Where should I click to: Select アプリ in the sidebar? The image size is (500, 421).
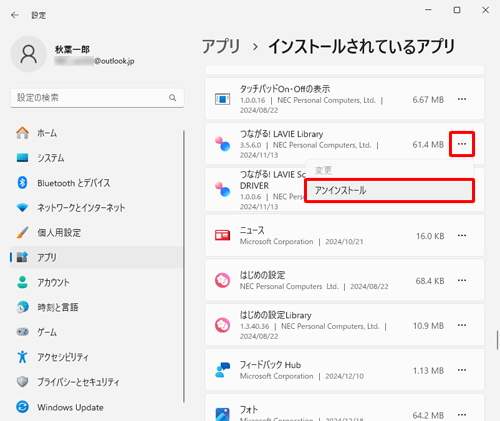(97, 257)
